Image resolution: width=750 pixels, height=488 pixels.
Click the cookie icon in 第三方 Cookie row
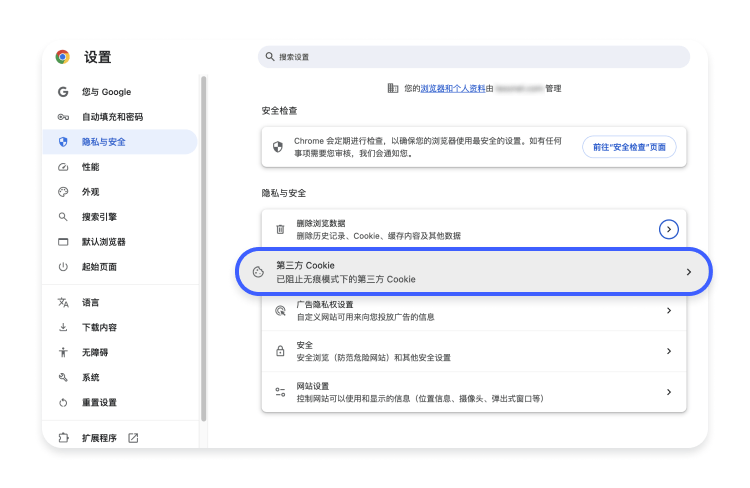point(258,272)
